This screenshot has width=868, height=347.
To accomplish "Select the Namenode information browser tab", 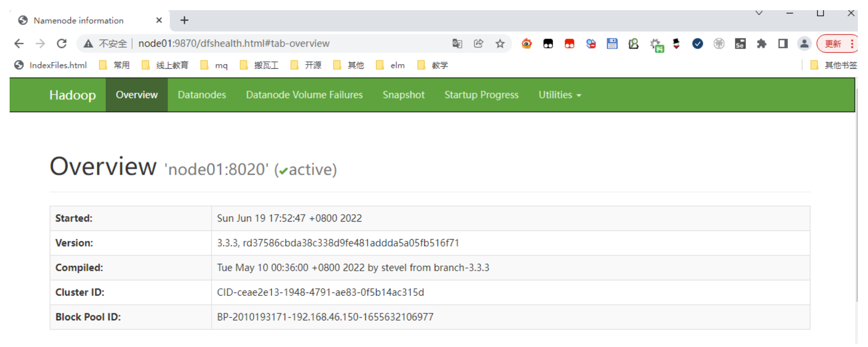I will [x=90, y=20].
